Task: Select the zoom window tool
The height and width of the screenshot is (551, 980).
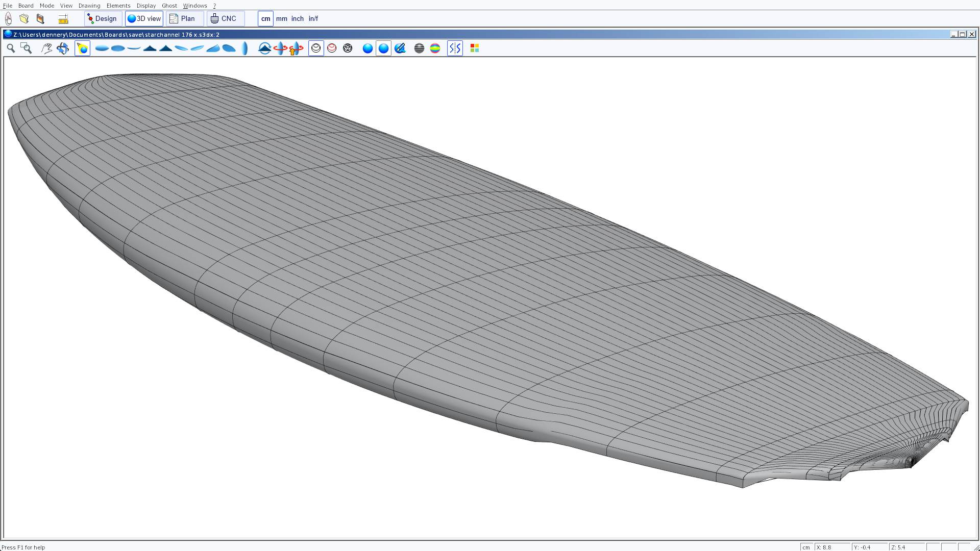Action: (26, 48)
